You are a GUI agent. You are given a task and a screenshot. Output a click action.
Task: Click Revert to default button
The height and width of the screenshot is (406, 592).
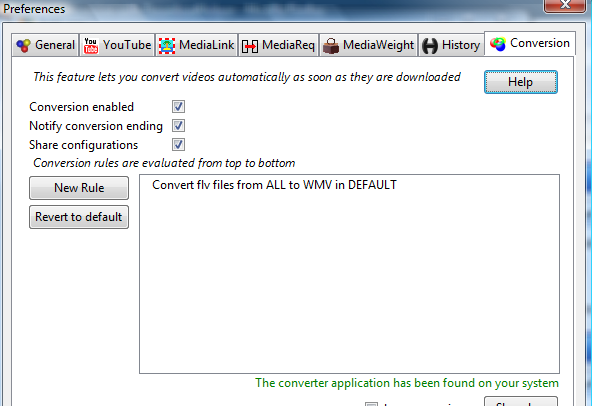[79, 217]
